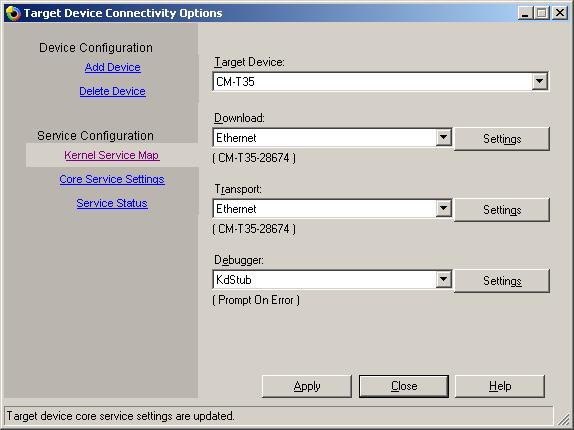
Task: Expand the Transport dropdown arrow
Action: [443, 209]
